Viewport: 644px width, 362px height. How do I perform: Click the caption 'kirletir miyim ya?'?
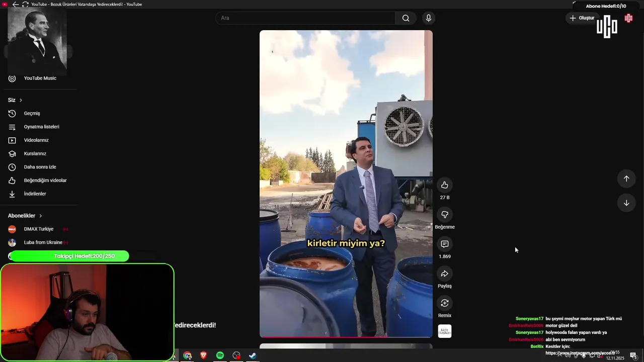tap(346, 243)
